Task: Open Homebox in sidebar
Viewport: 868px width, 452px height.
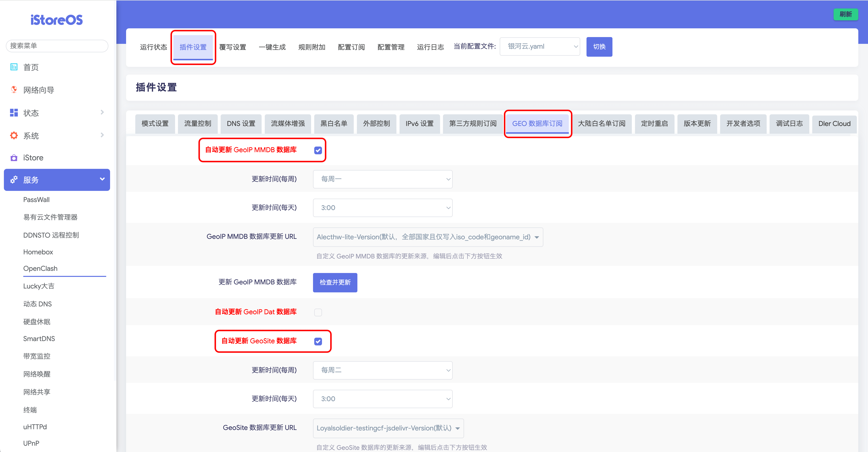Action: 38,252
